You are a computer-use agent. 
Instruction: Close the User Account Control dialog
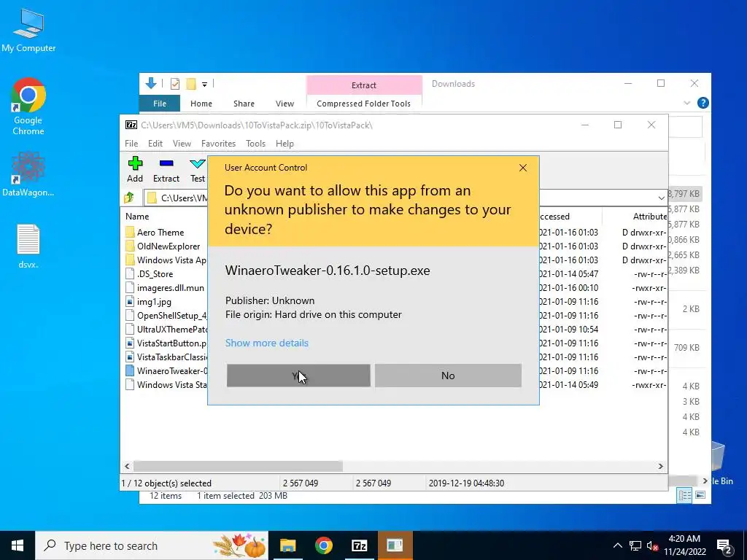(523, 168)
